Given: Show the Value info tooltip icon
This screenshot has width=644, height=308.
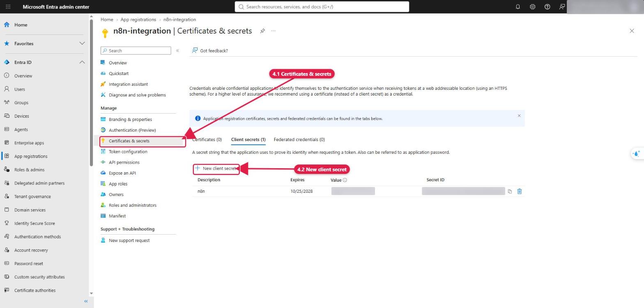Looking at the screenshot, I should click(x=345, y=180).
